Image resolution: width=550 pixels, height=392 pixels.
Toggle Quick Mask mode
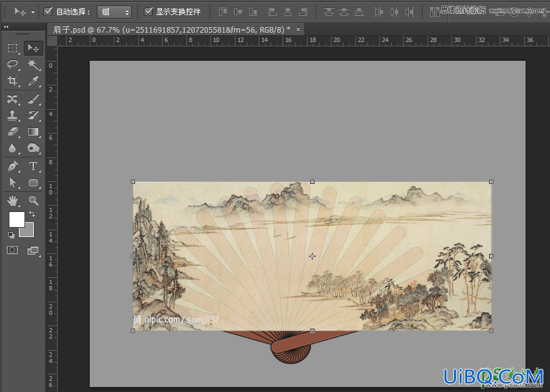pyautogui.click(x=13, y=250)
